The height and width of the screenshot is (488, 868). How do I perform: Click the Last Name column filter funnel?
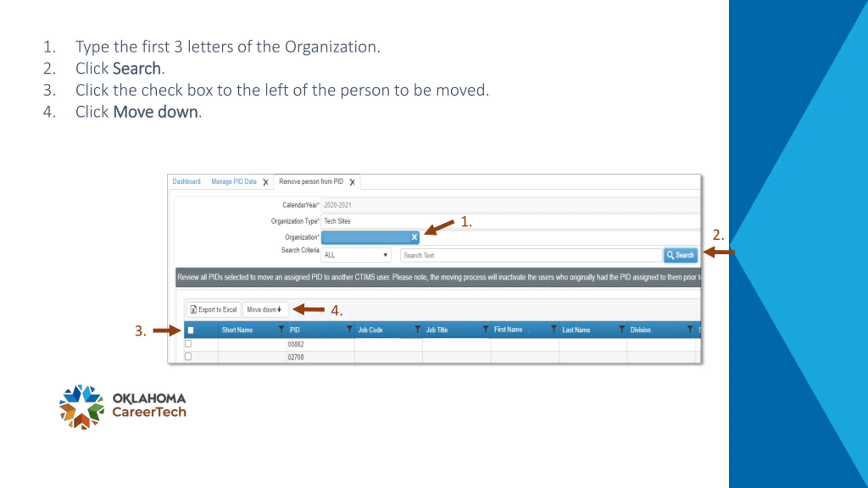[x=622, y=329]
